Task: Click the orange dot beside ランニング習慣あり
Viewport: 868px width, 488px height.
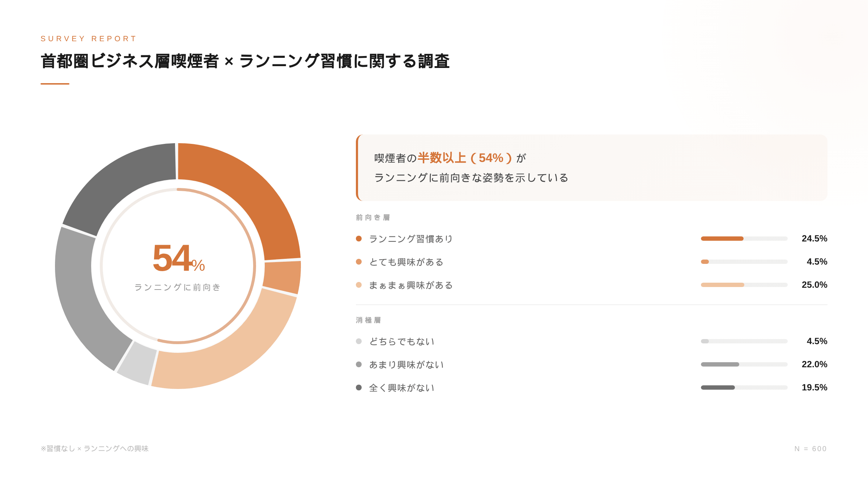Action: [359, 239]
